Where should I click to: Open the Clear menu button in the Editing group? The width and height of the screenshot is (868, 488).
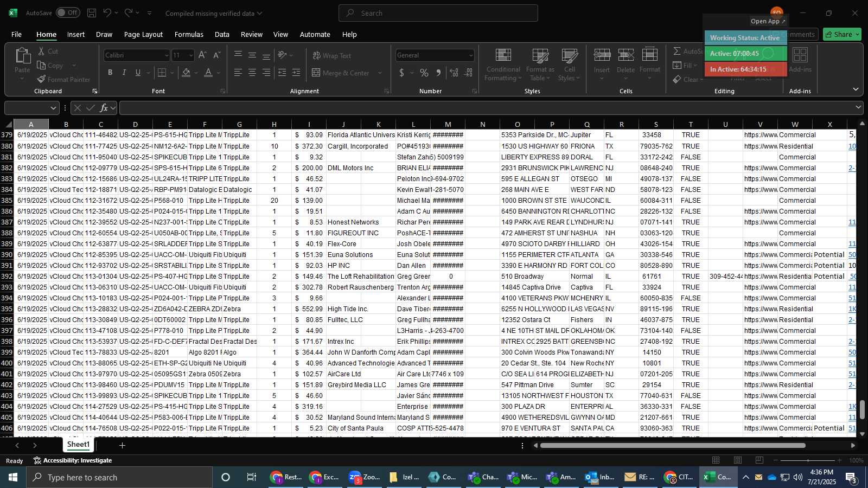(688, 79)
